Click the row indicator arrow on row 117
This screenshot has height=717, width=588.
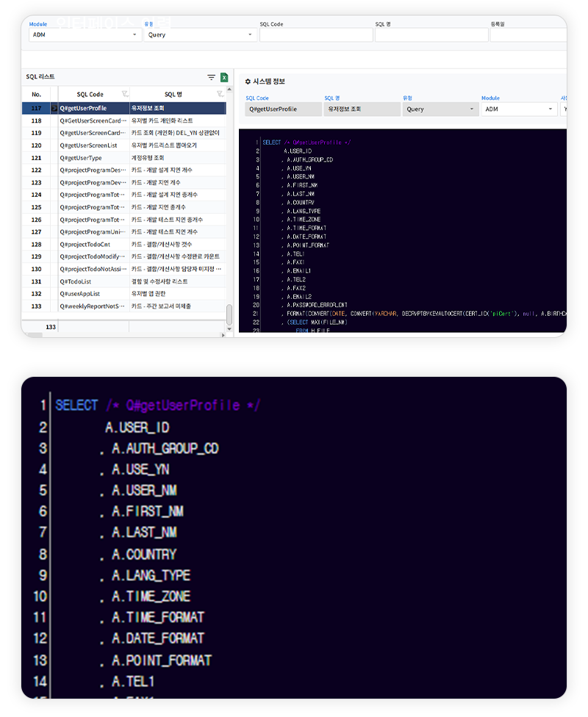pyautogui.click(x=54, y=108)
